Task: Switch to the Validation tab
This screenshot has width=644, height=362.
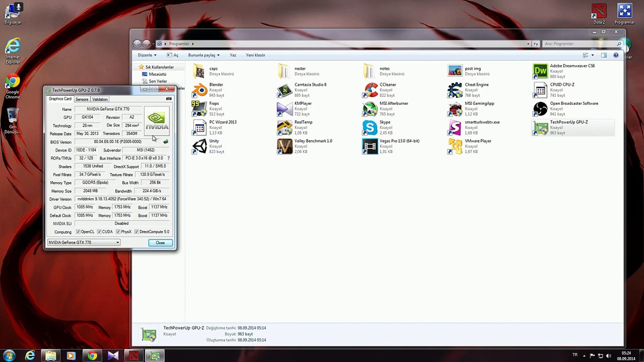Action: [x=100, y=99]
